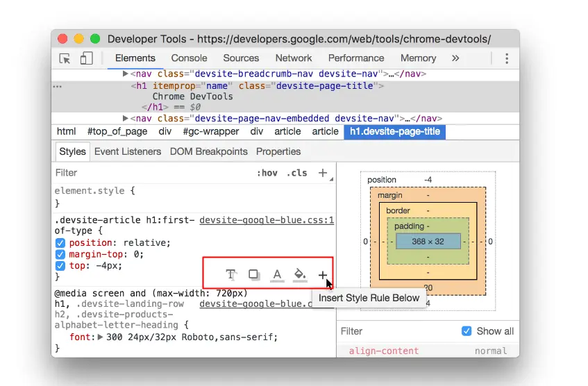Image resolution: width=588 pixels, height=386 pixels.
Task: Toggle the device toolbar icon
Action: 86,58
